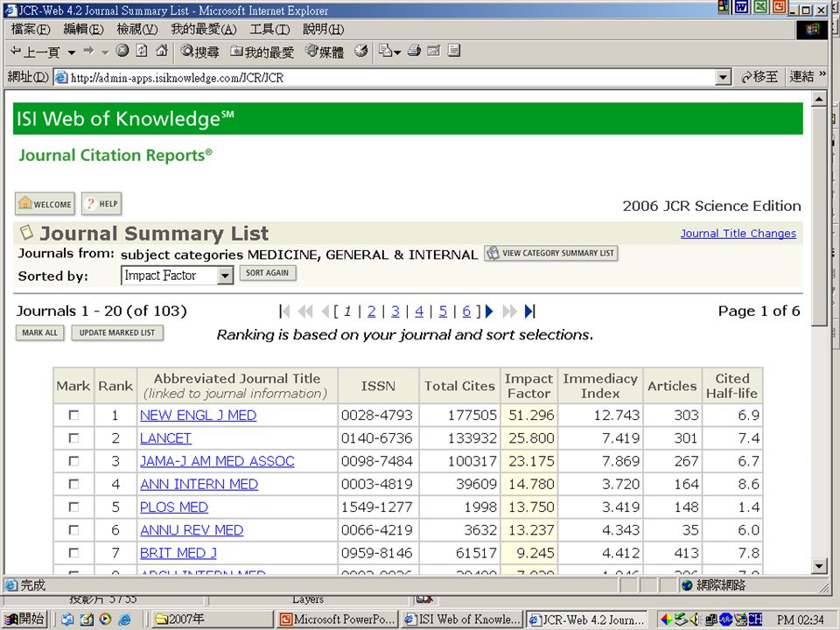Viewport: 840px width, 630px height.
Task: Open the back button history dropdown
Action: 72,52
